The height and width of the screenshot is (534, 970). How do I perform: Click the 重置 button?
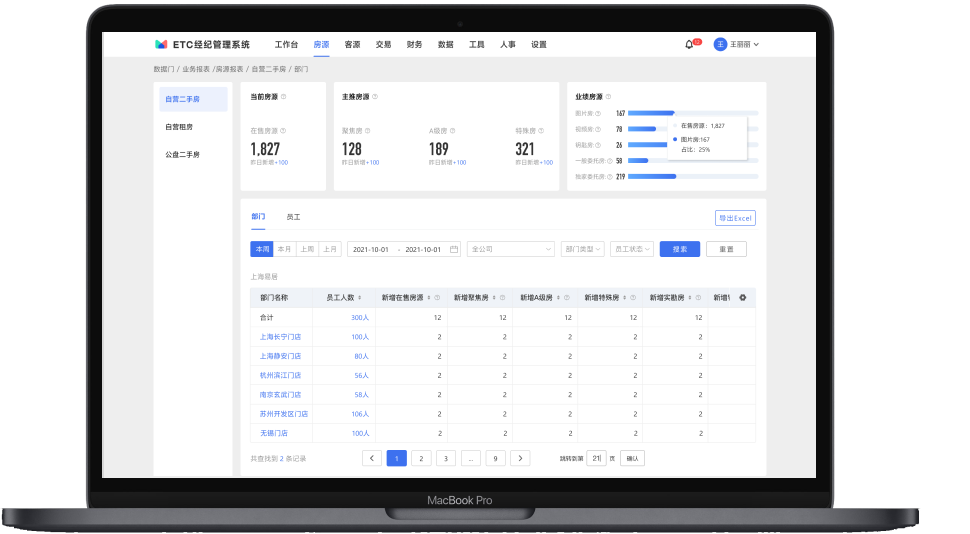(726, 249)
